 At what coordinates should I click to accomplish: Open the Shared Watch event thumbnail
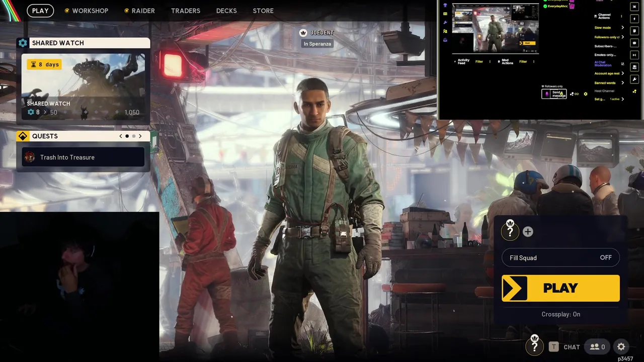pos(83,86)
